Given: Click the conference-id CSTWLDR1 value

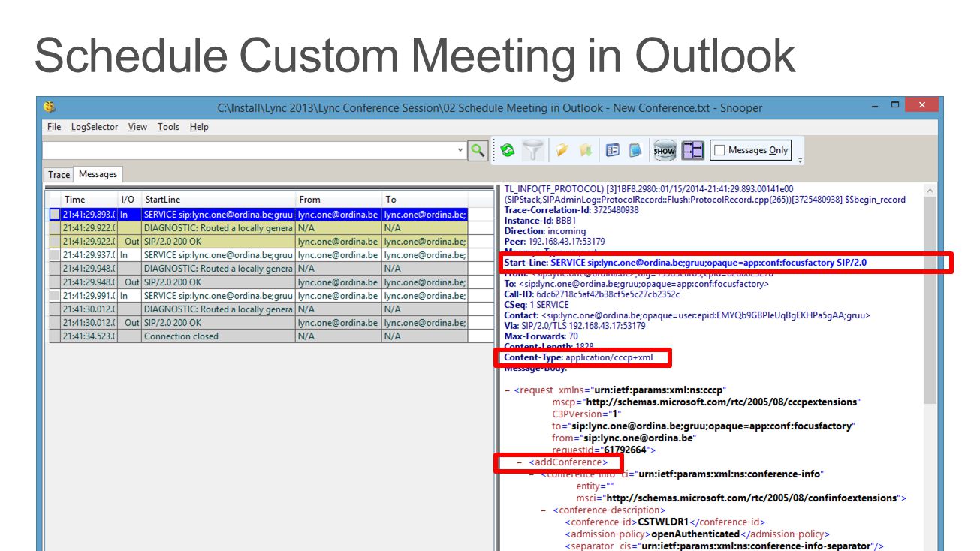Looking at the screenshot, I should (663, 522).
